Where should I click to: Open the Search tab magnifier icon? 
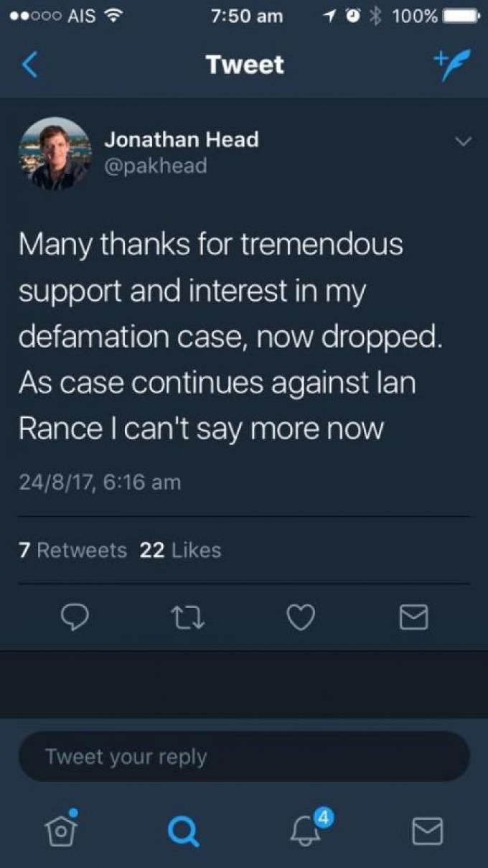pyautogui.click(x=183, y=832)
